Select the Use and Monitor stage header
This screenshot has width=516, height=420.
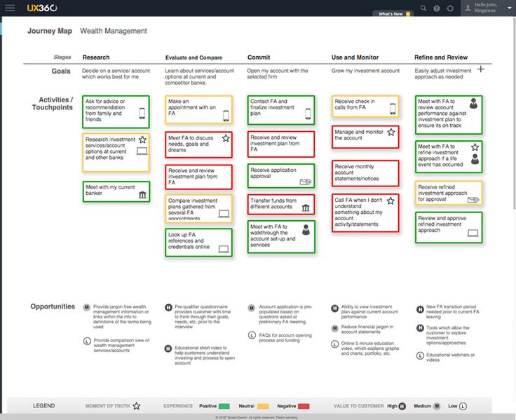[355, 57]
